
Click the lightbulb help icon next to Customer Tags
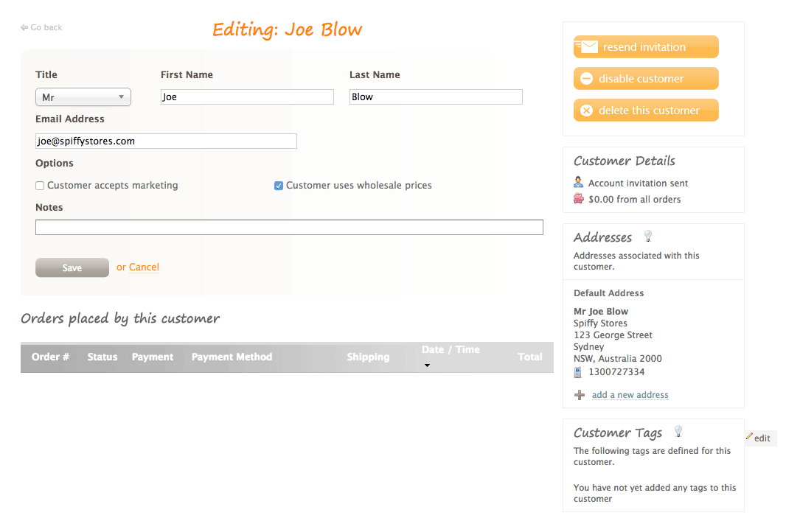click(678, 431)
